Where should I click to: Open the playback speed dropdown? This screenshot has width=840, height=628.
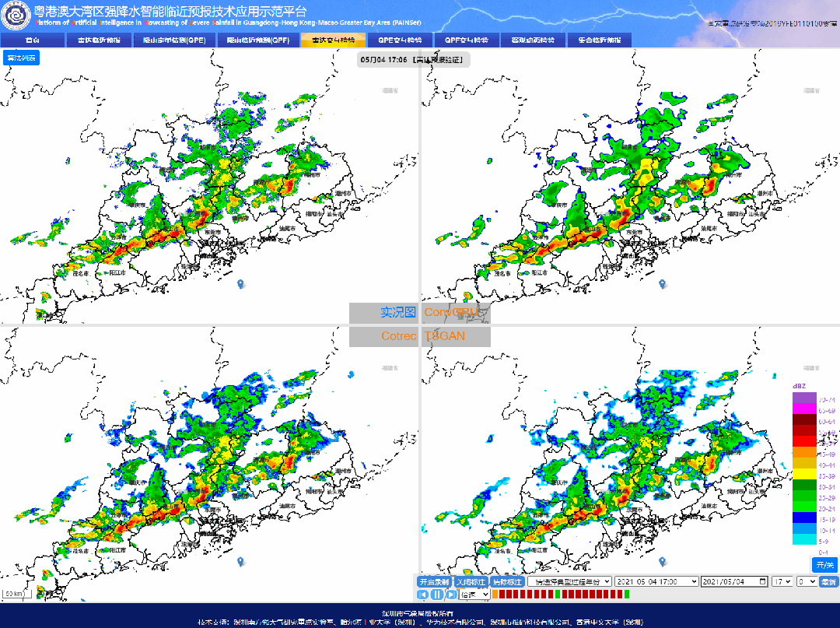(x=474, y=595)
